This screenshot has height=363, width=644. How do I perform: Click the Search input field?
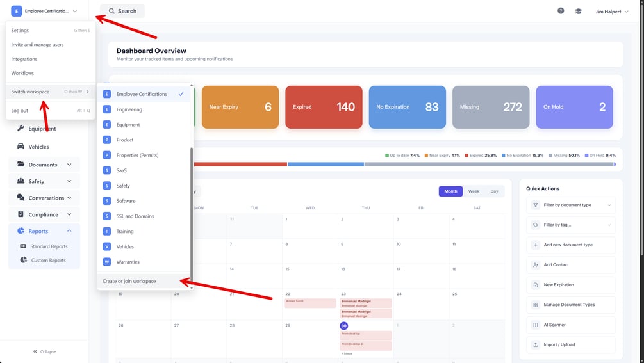point(122,11)
